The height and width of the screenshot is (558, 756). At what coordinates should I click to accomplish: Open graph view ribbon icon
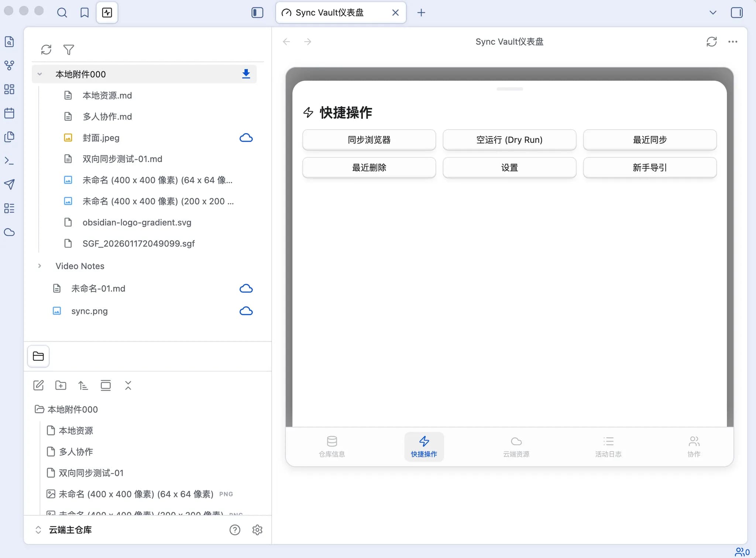[9, 65]
